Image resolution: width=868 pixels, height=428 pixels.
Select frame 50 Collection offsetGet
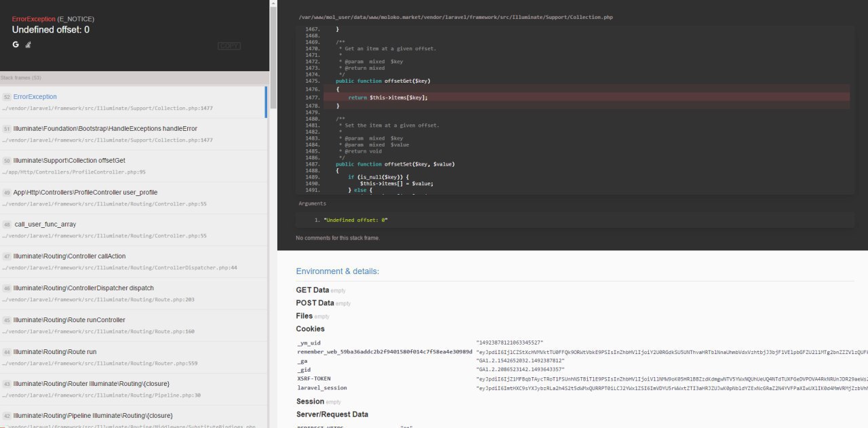[134, 166]
